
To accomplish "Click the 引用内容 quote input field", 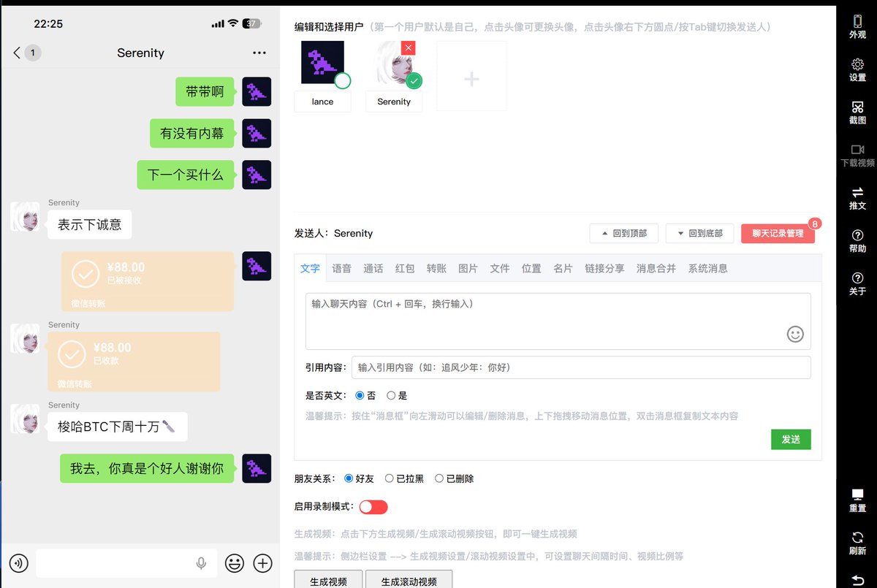I will (581, 367).
